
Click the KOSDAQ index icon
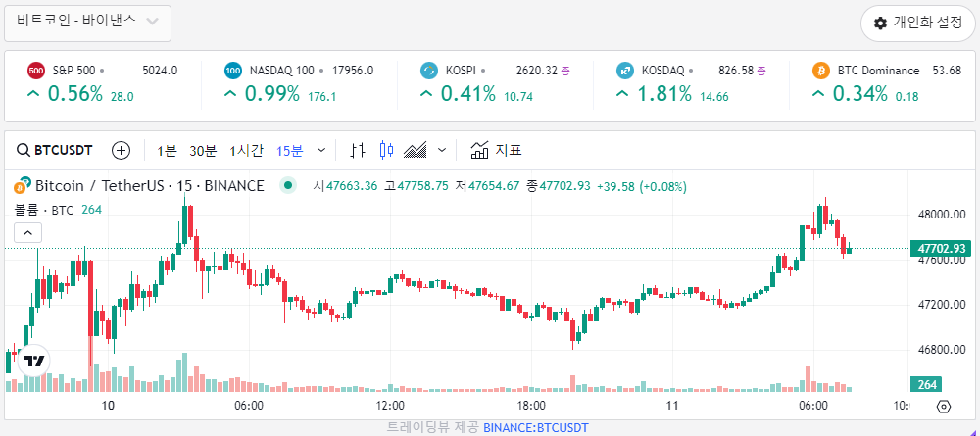625,71
